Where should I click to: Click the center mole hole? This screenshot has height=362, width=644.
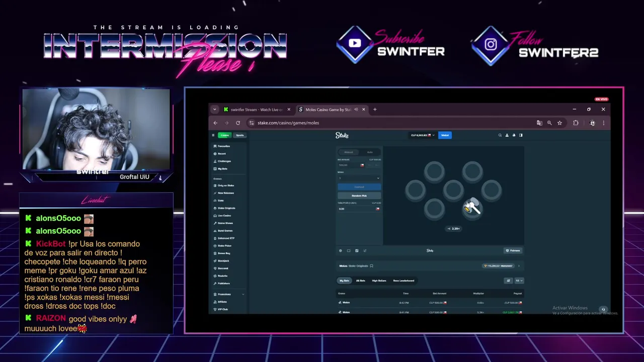pos(453,190)
